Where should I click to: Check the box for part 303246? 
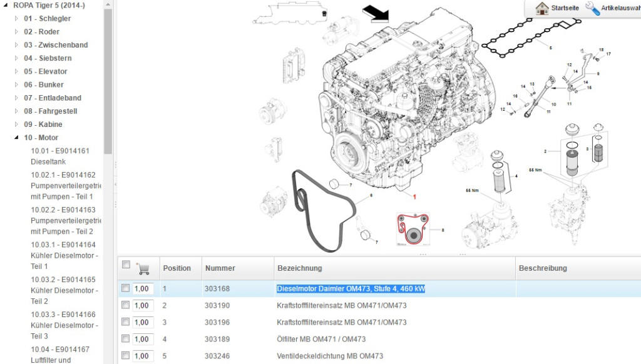[125, 355]
